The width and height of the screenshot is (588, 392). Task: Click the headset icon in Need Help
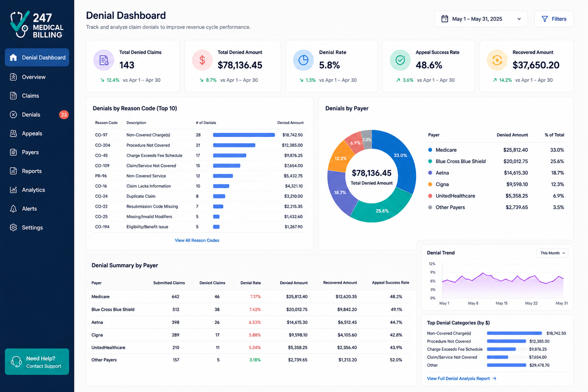click(x=16, y=362)
